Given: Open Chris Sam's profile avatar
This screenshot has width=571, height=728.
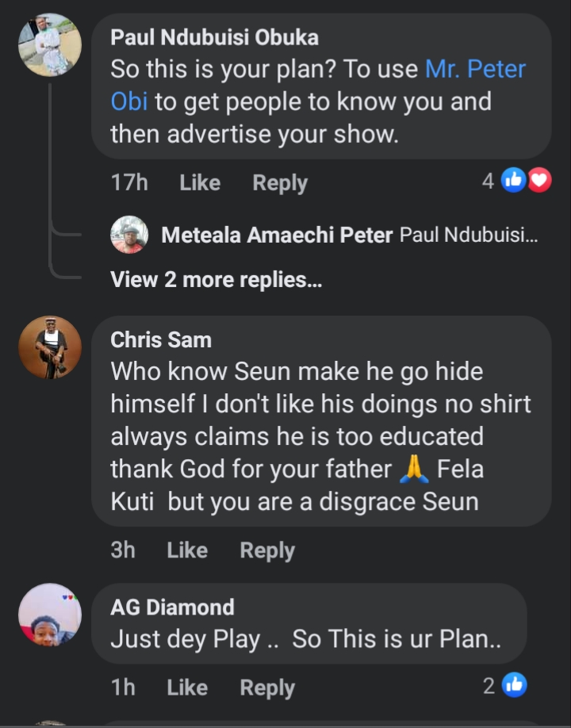Looking at the screenshot, I should [50, 347].
